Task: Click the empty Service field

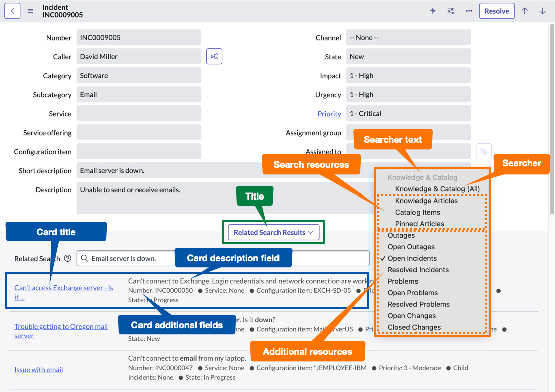Action: click(138, 114)
